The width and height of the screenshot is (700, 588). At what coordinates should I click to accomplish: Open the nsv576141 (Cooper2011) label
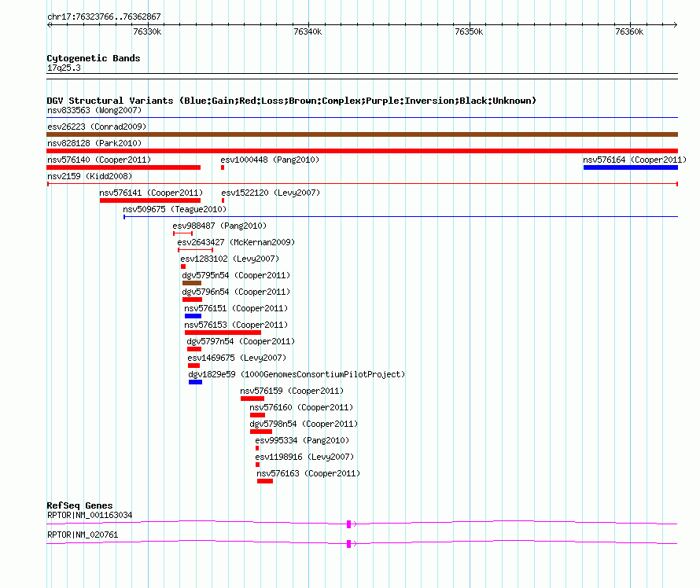point(151,193)
